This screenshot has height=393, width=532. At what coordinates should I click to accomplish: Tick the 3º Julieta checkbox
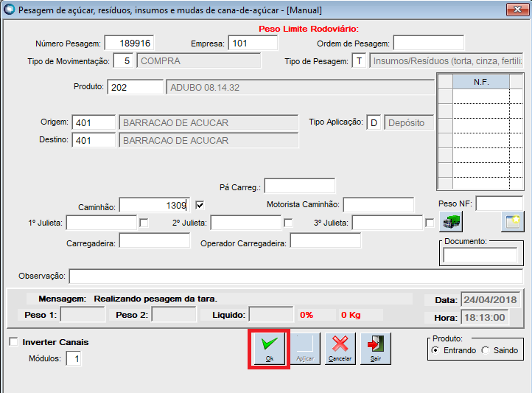pyautogui.click(x=430, y=223)
